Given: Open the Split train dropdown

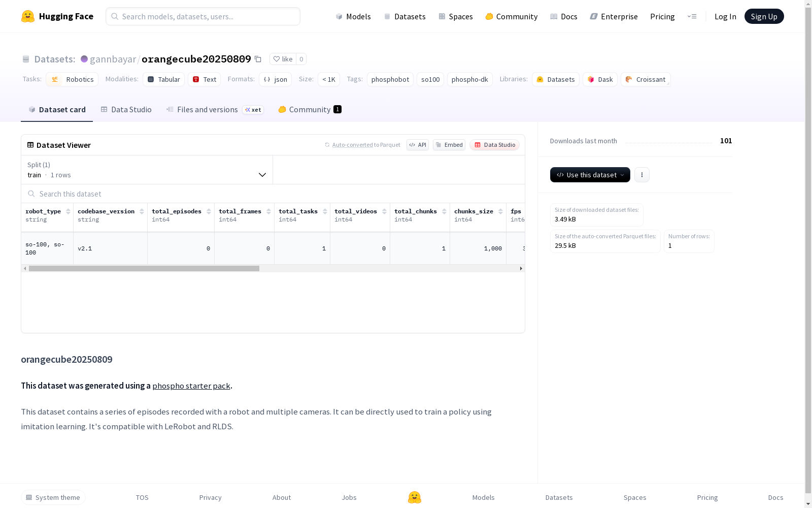Looking at the screenshot, I should pos(147,170).
